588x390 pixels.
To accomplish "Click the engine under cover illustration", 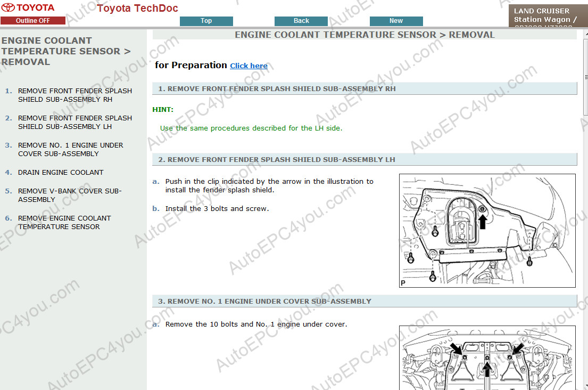I will pos(487,357).
